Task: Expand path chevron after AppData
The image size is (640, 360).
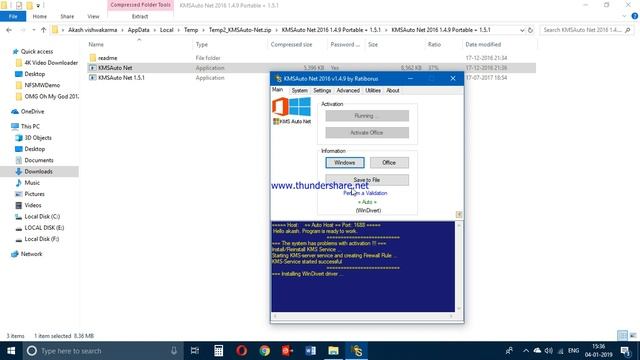Action: (x=155, y=30)
